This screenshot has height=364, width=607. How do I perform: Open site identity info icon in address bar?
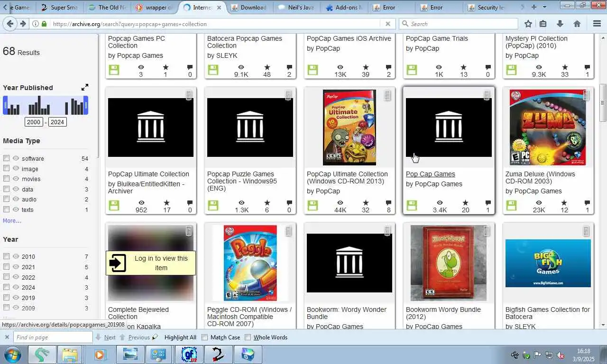[36, 24]
